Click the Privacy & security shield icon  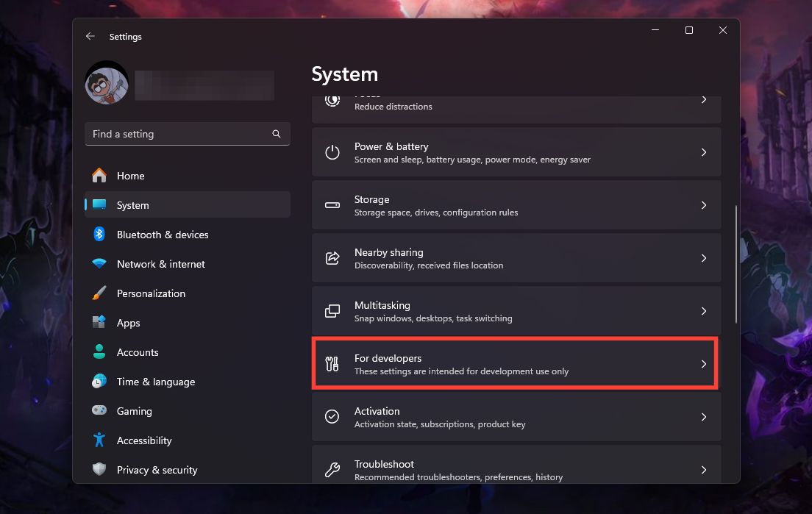click(x=99, y=470)
